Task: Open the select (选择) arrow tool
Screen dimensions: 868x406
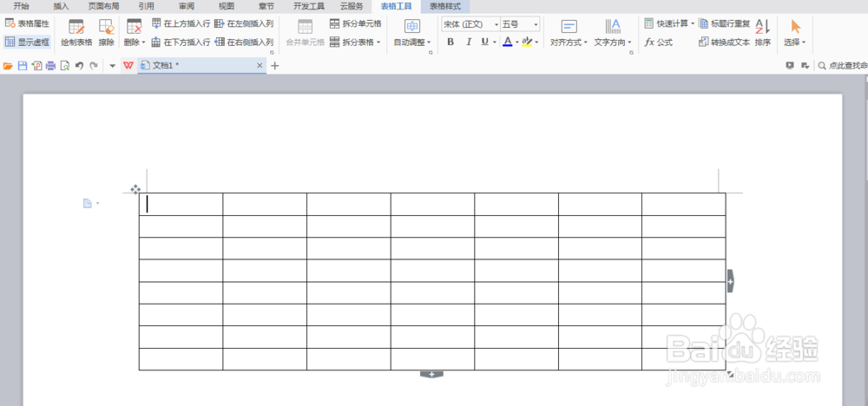Action: 795,33
